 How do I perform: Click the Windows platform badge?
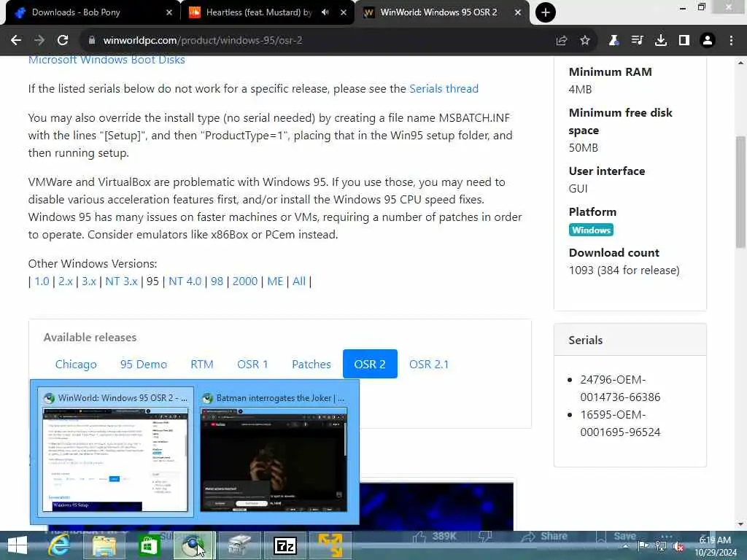[x=591, y=230]
